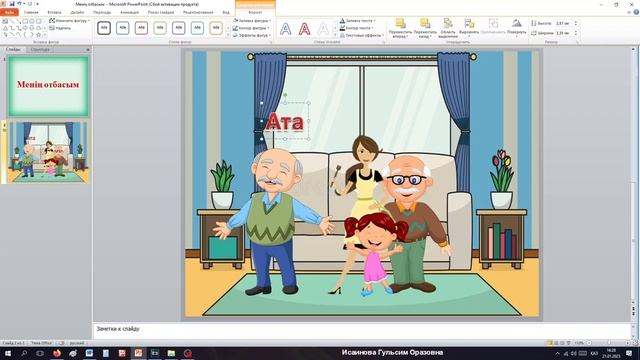The width and height of the screenshot is (640, 360).
Task: Undo the last action
Action: tap(19, 4)
